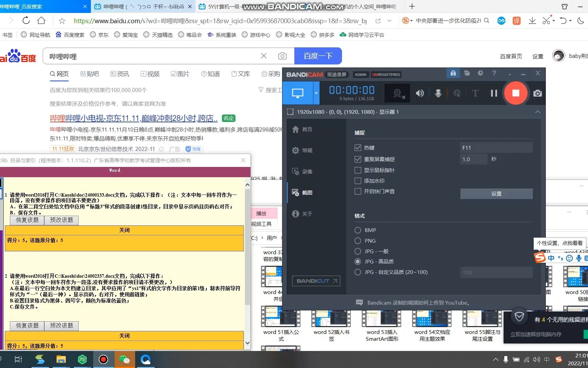588x368 pixels.
Task: Open Bandicam text overlay T icon
Action: coord(475,93)
